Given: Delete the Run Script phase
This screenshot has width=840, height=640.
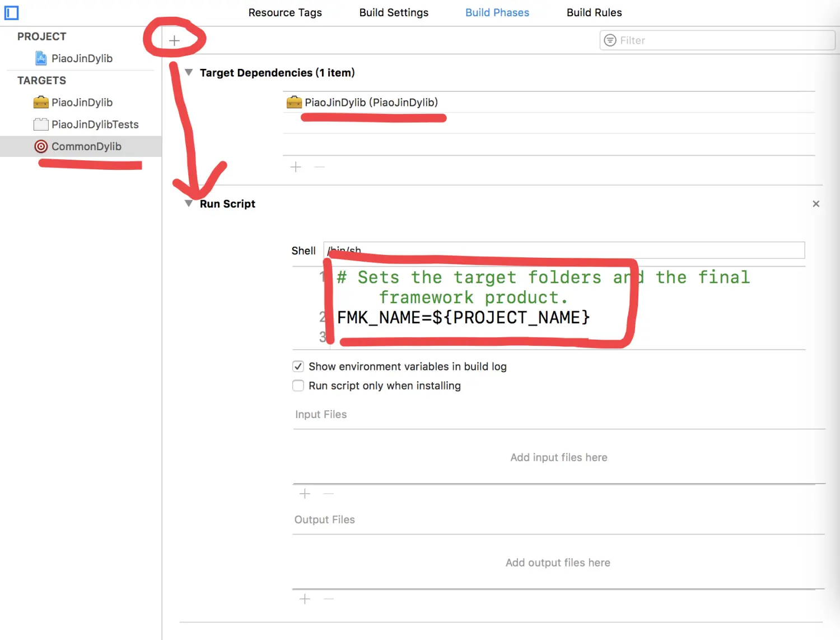Looking at the screenshot, I should (x=816, y=204).
